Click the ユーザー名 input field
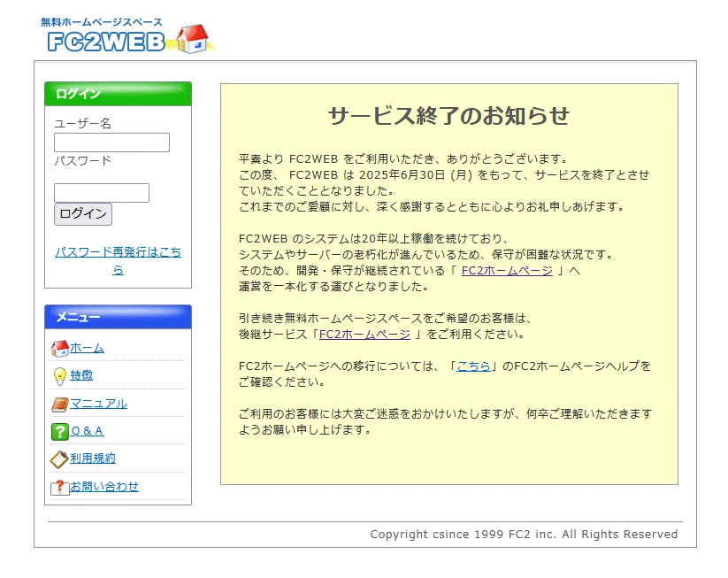Screen dimensions: 728x578 click(x=111, y=143)
